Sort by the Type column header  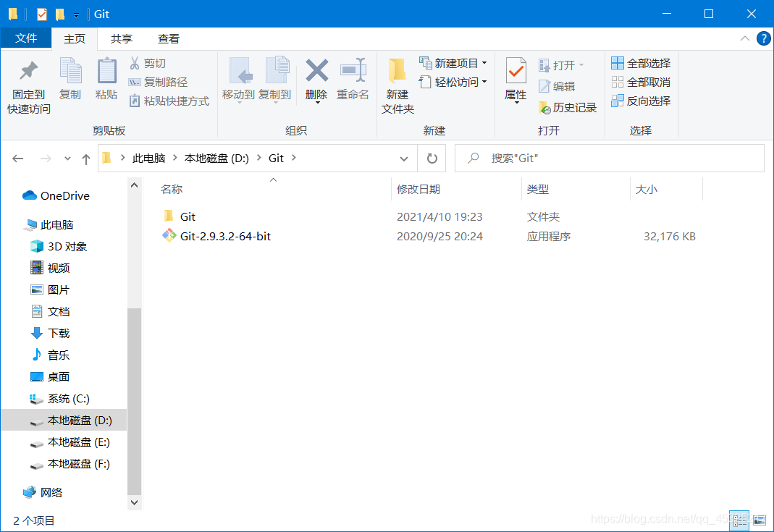[576, 189]
